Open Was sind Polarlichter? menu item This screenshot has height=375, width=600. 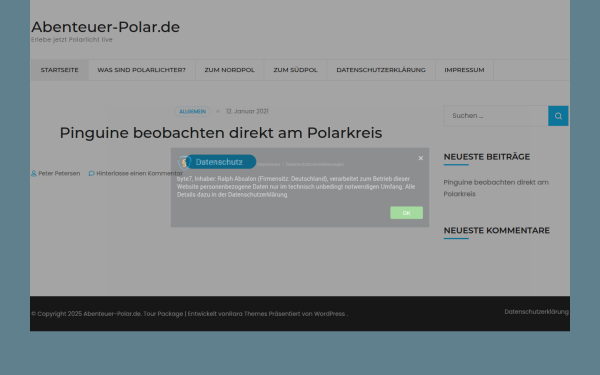[x=142, y=70]
